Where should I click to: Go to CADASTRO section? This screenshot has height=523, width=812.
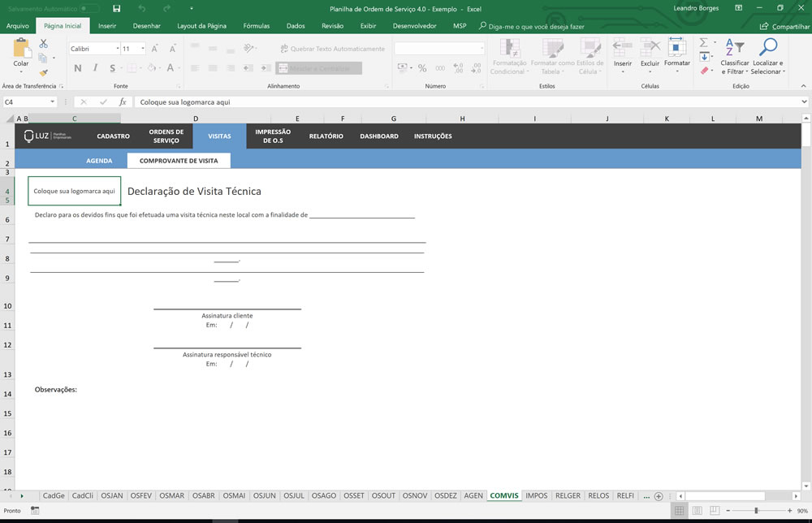(x=114, y=136)
